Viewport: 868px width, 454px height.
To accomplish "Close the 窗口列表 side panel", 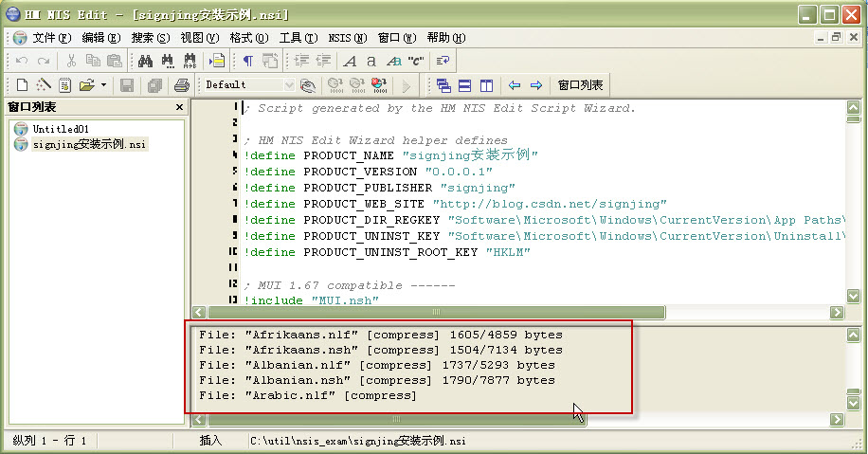I will coord(179,107).
